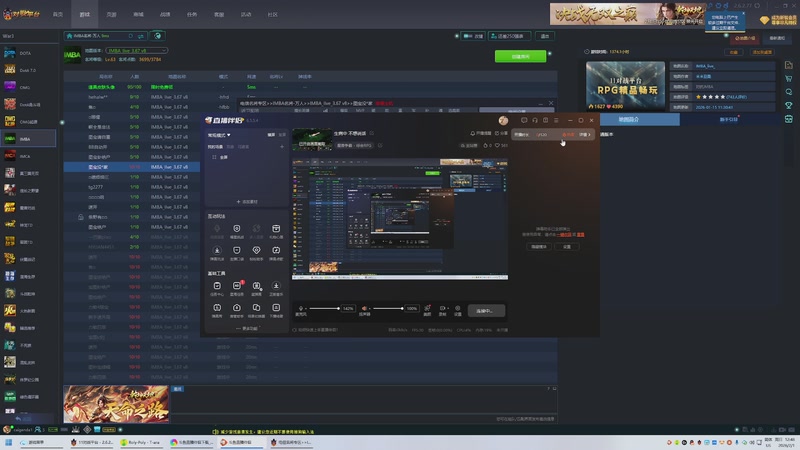This screenshot has height=450, width=800.
Task: Mute the speaker icon in streaming audio bar
Action: (364, 308)
